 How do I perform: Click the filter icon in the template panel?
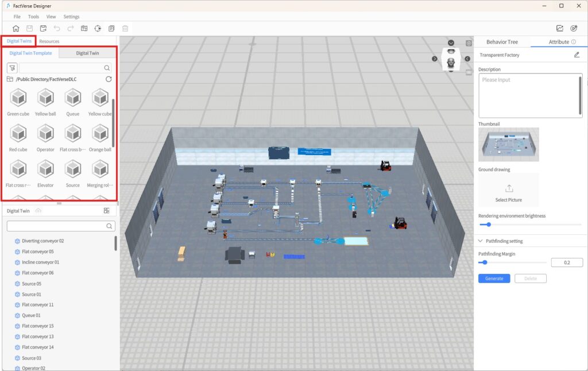click(11, 68)
